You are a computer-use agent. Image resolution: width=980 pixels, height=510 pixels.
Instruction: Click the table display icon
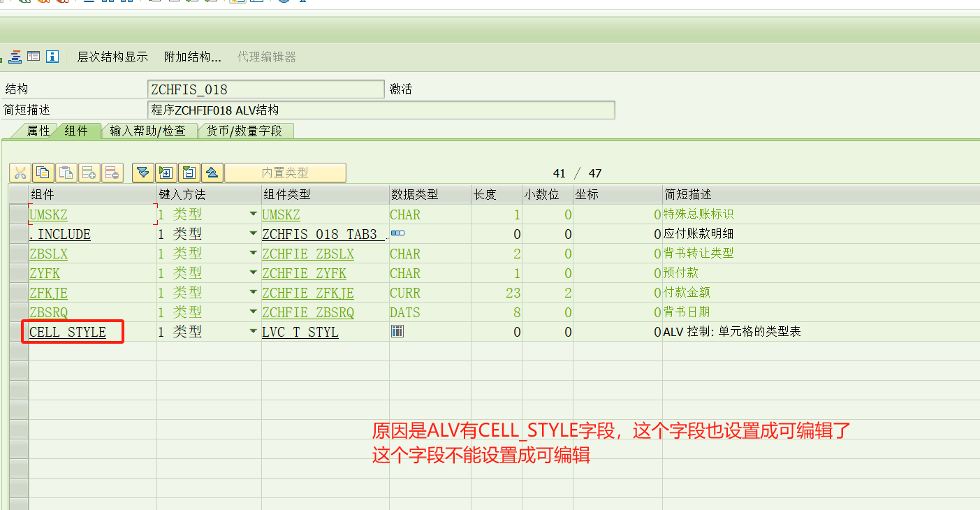click(33, 57)
